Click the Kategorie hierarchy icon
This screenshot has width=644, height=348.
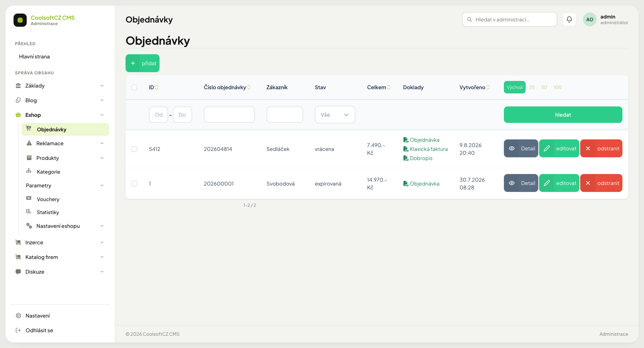coord(29,171)
